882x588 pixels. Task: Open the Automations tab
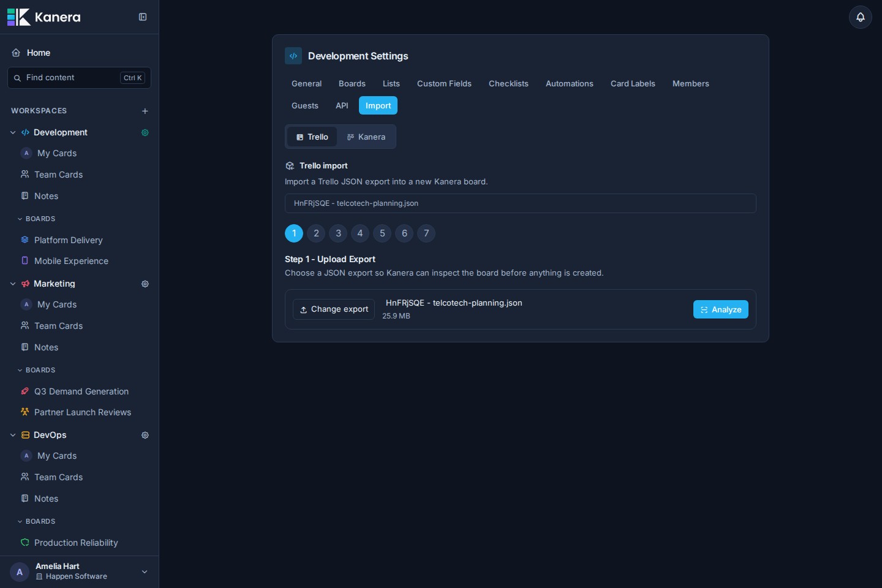tap(570, 84)
